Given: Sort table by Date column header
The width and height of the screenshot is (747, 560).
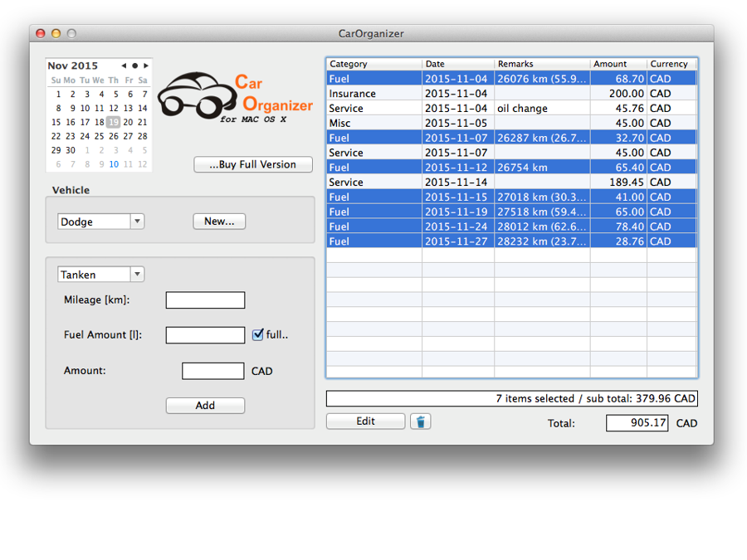Looking at the screenshot, I should (x=457, y=64).
